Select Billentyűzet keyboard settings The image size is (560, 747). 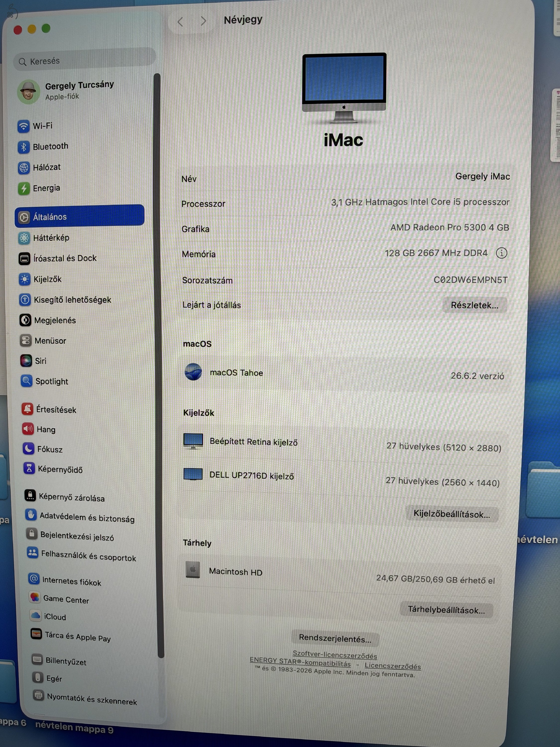point(59,661)
